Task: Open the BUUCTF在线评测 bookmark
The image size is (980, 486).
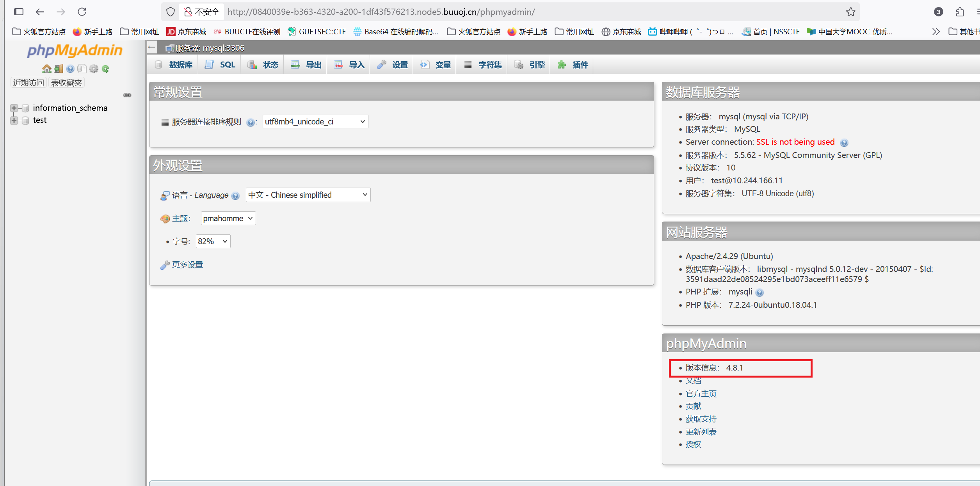Action: point(247,32)
